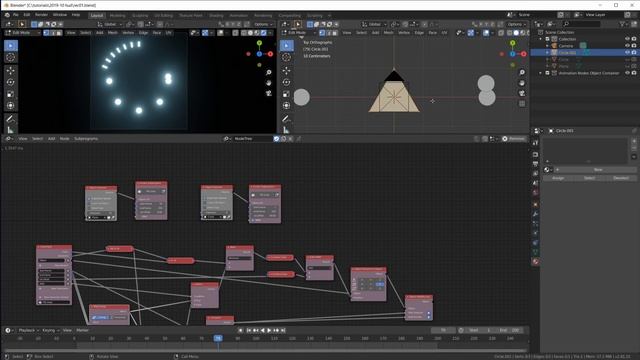Select the Transform tool in left viewport
640x360 pixels.
11,105
